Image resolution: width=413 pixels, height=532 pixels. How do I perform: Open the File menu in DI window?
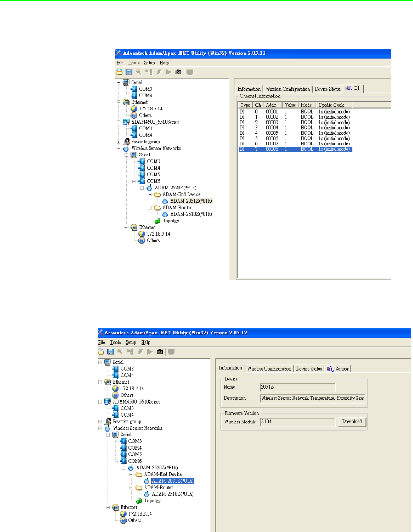point(120,63)
